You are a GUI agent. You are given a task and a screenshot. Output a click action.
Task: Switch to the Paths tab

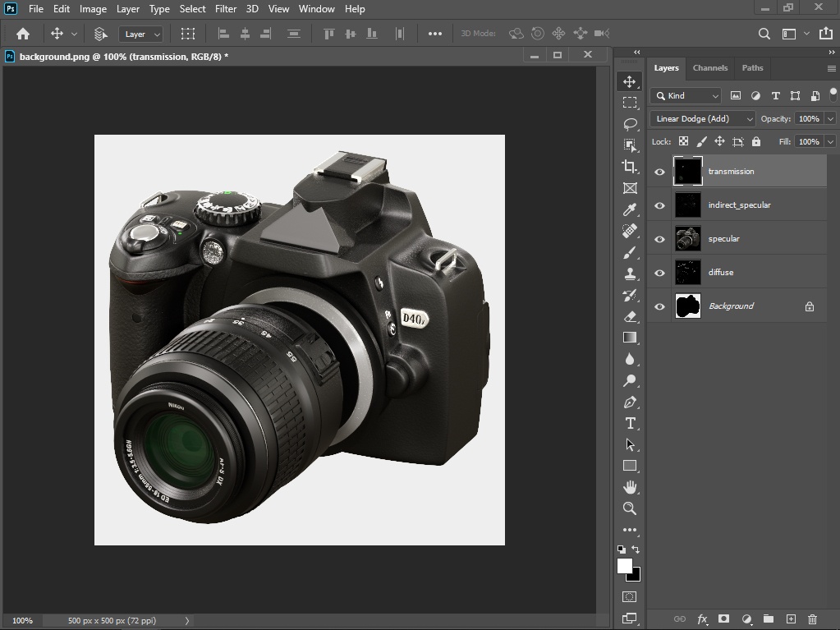point(752,68)
